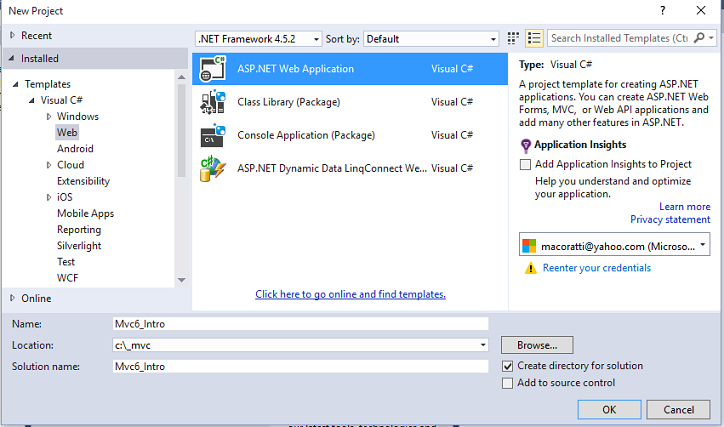Click the Search Installed Templates box

[x=620, y=38]
